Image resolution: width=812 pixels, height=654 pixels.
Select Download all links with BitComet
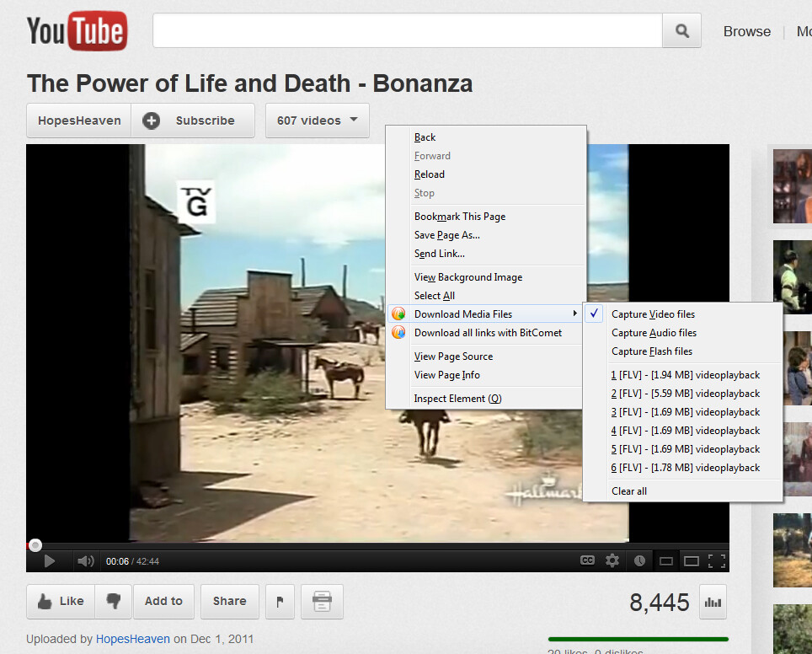[488, 333]
